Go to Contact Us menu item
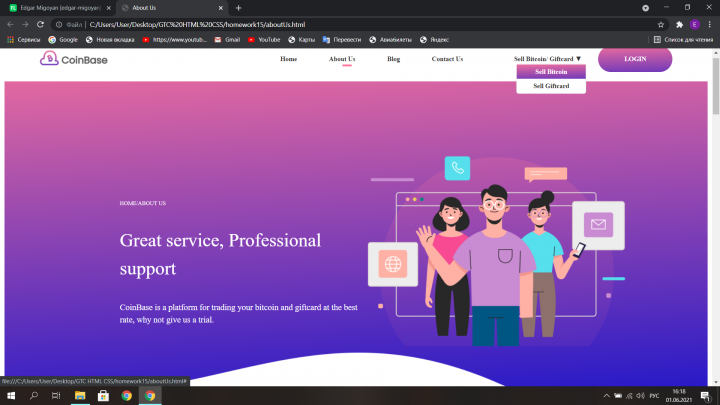 [x=447, y=59]
